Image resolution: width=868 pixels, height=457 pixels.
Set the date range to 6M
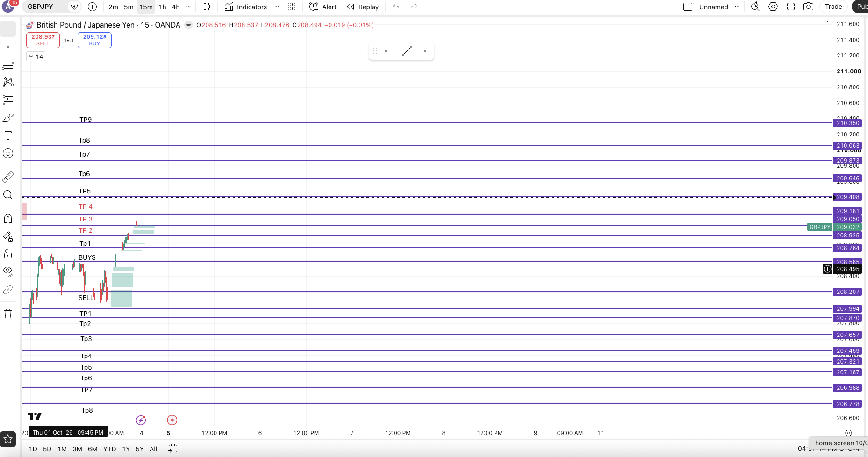point(93,449)
